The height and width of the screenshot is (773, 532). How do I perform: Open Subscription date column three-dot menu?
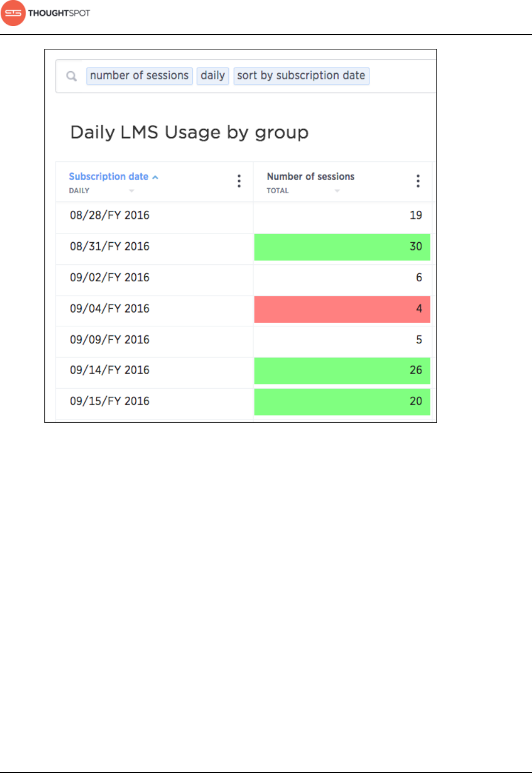[239, 181]
